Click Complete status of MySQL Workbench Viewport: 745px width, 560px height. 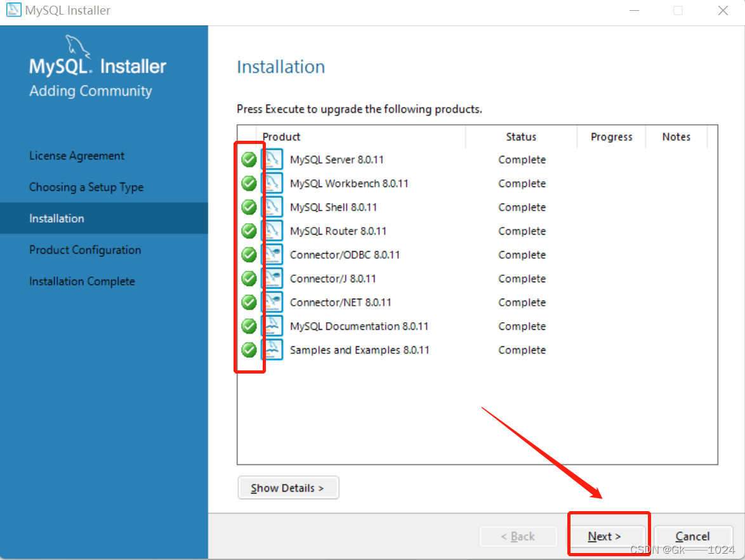click(x=522, y=183)
